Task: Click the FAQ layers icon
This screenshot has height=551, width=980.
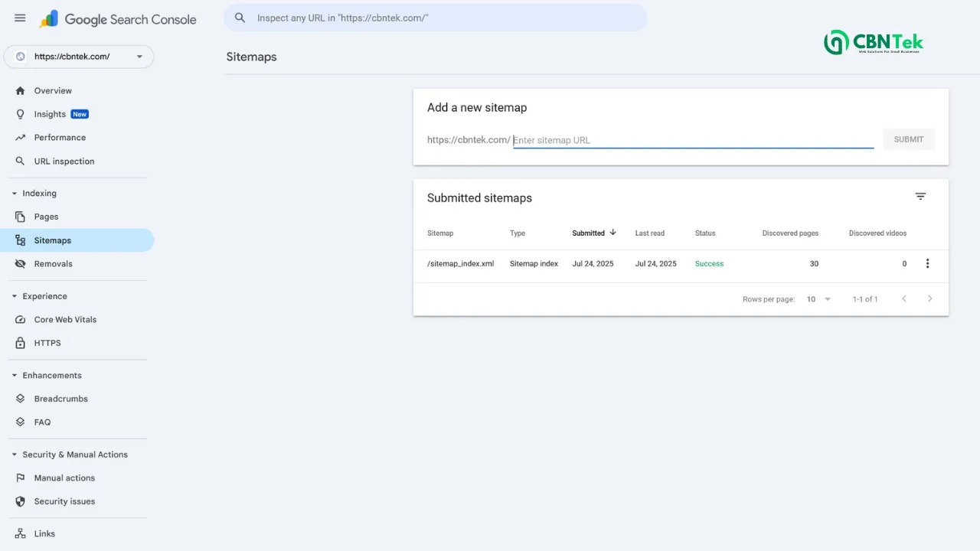Action: click(x=21, y=422)
